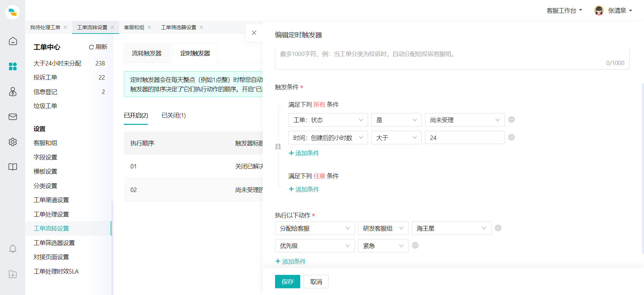Open the 大于 operator dropdown
The width and height of the screenshot is (644, 295).
[396, 138]
